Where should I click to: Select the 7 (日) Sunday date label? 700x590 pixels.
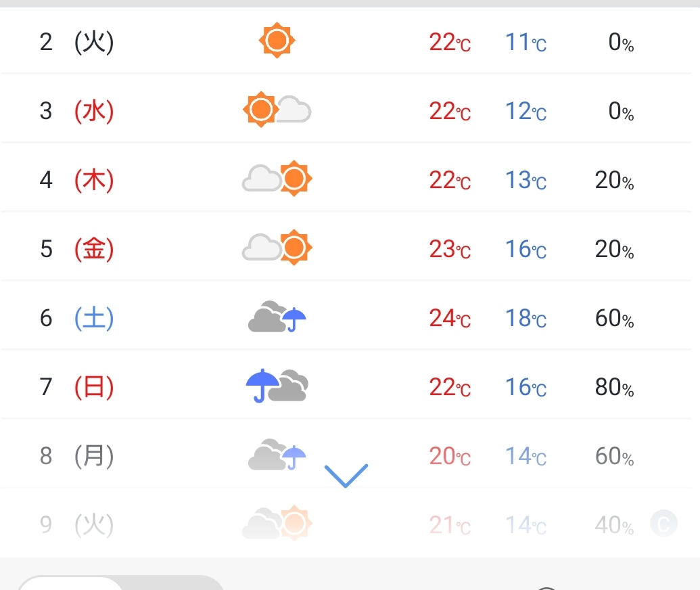pos(76,386)
